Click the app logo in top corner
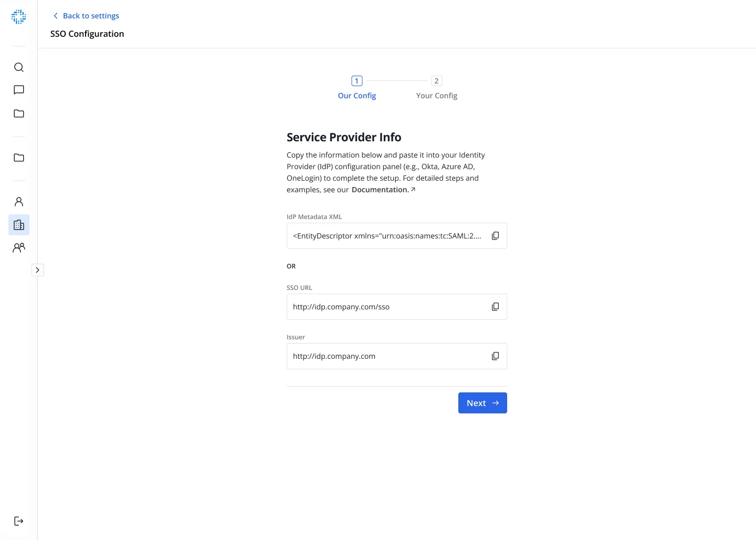 point(19,17)
